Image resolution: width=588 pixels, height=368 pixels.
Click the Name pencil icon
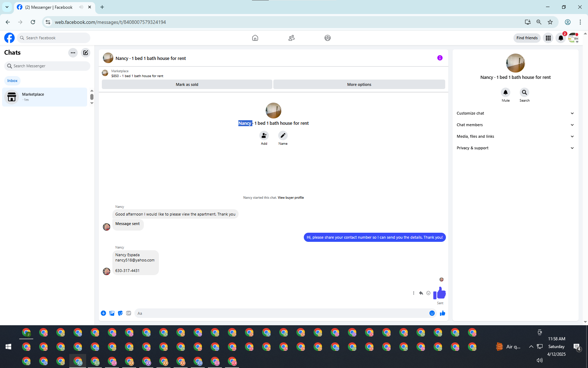point(283,135)
